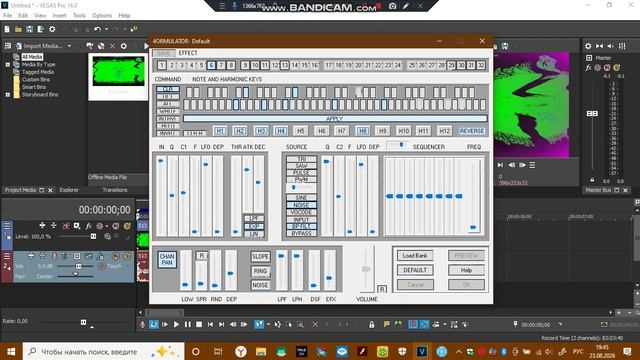Screen dimensions: 640x360
Task: Open the Tools menu
Action: pyautogui.click(x=79, y=16)
